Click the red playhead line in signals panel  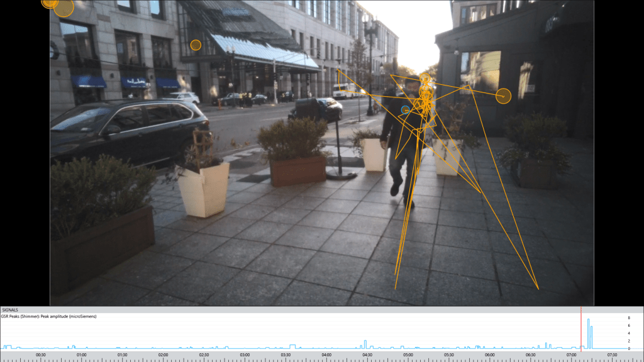coord(581,328)
